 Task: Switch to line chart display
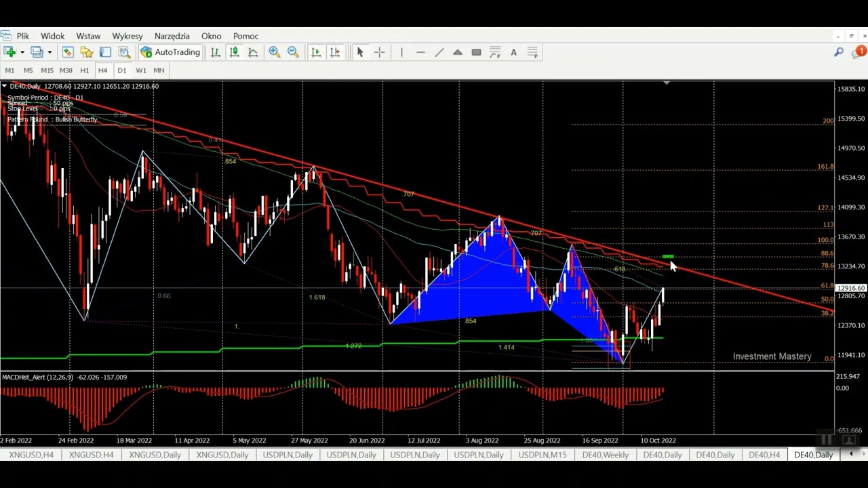(x=253, y=52)
